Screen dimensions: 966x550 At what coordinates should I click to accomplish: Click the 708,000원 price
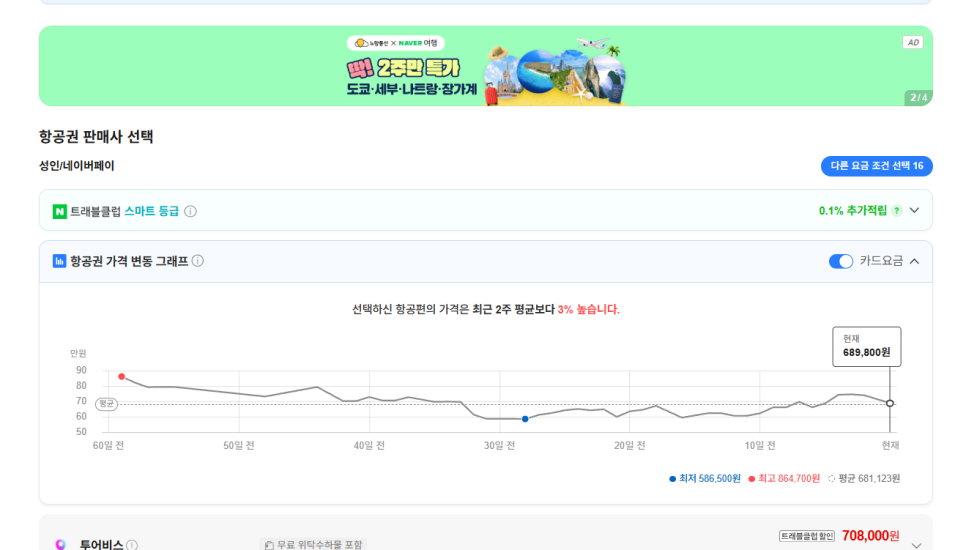point(871,536)
